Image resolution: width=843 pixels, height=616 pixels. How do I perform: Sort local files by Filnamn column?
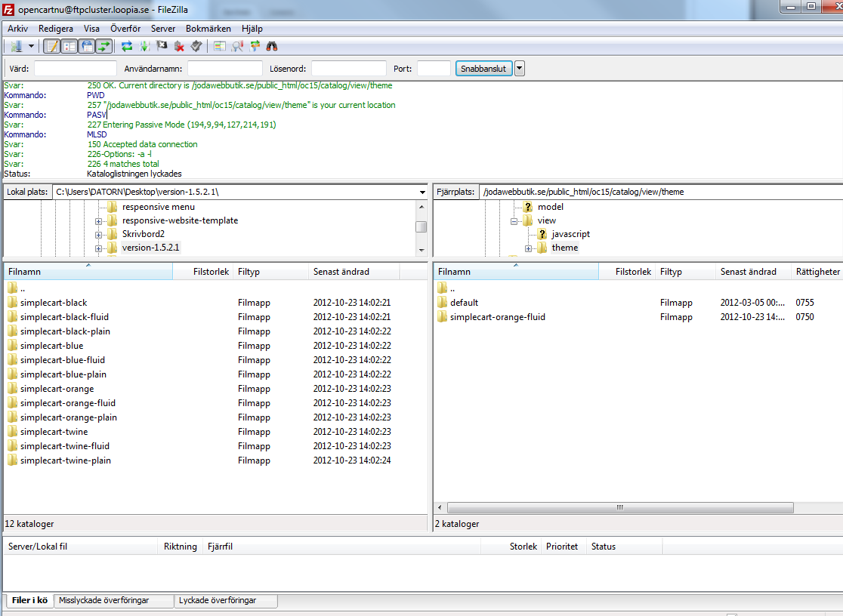click(x=88, y=272)
